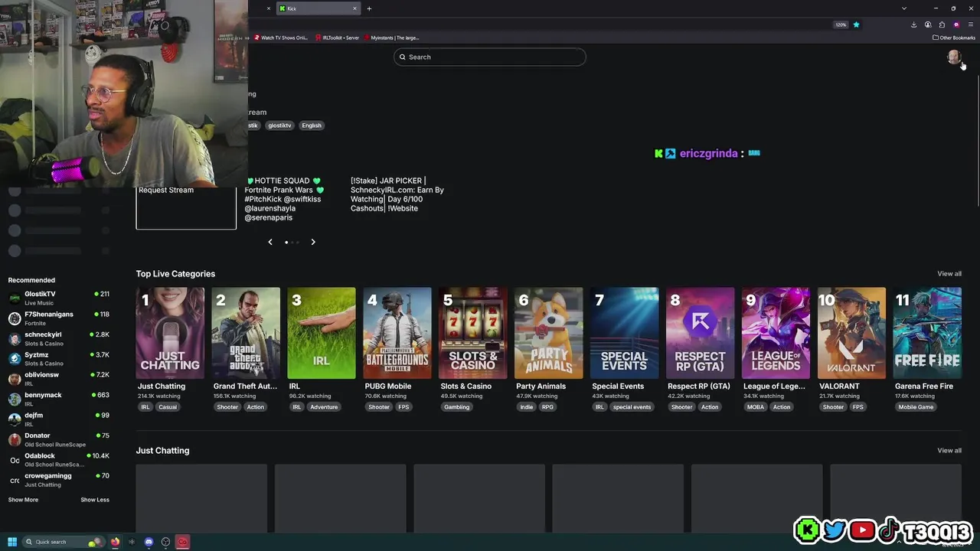Expand the list-all-tabs chevron
Viewport: 980px width, 551px height.
click(x=903, y=8)
